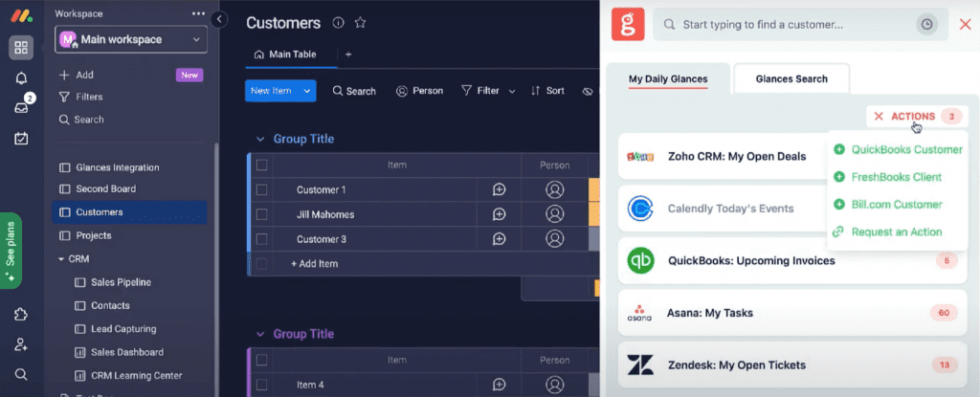
Task: Assign person avatar for Jill Mahomes
Action: pos(554,214)
